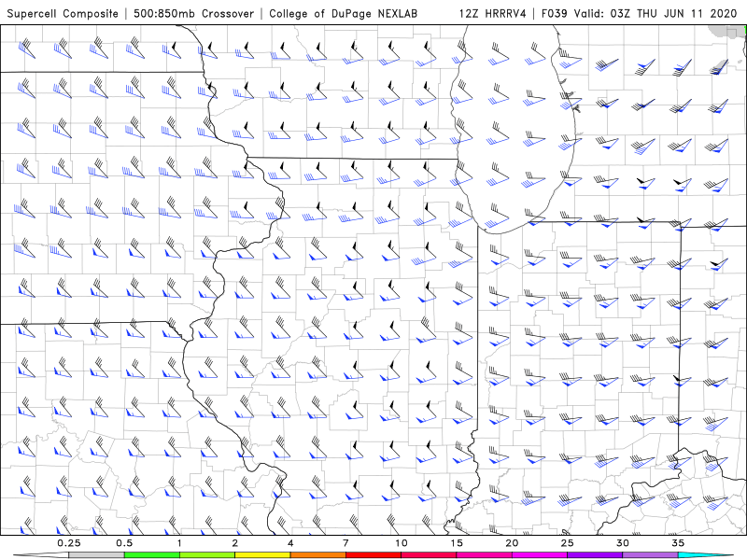This screenshot has height=560, width=747.
Task: Select the crimson segment between 10 and 15
Action: click(429, 555)
